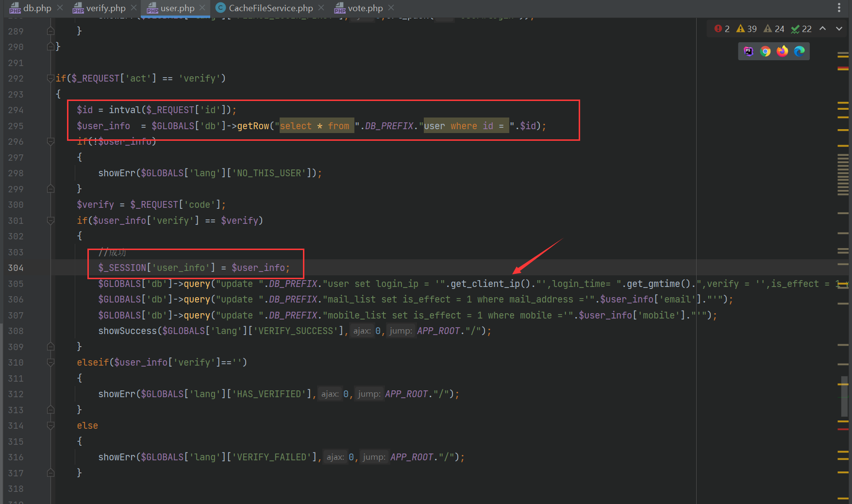852x504 pixels.
Task: Fold the code block at line 301
Action: [x=50, y=220]
